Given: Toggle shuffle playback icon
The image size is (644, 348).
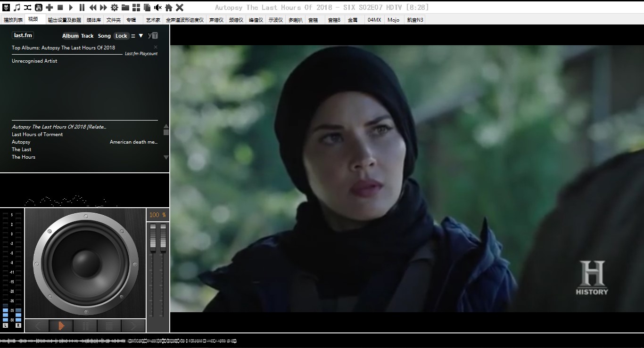Looking at the screenshot, I should click(28, 8).
